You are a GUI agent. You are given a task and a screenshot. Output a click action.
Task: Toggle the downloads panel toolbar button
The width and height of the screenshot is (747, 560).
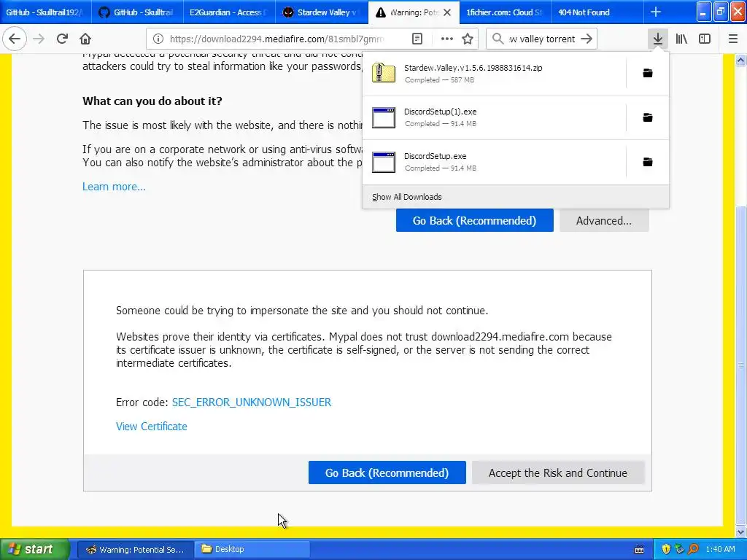(x=658, y=39)
